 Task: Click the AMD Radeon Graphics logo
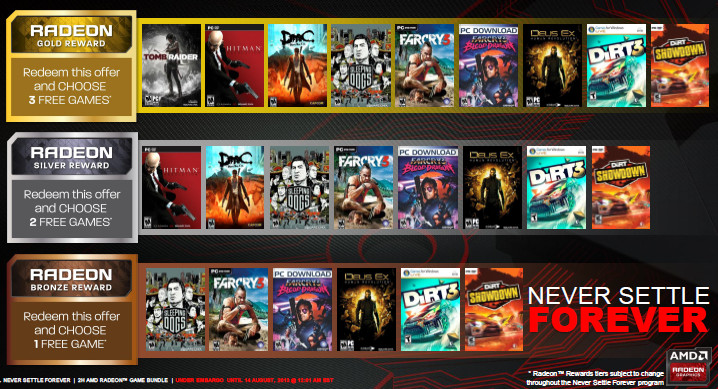point(688,365)
